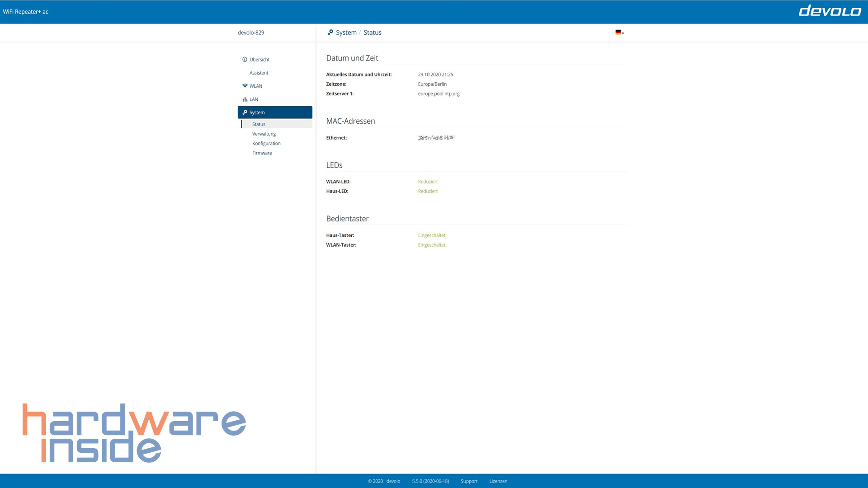Click the devolo-829 device name

[x=251, y=33]
